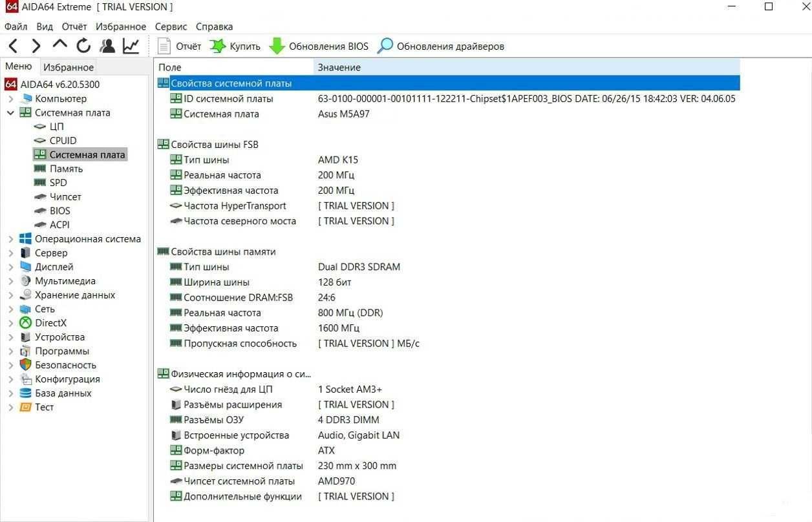812x522 pixels.
Task: Open user management person icon in toolbar
Action: (x=107, y=46)
